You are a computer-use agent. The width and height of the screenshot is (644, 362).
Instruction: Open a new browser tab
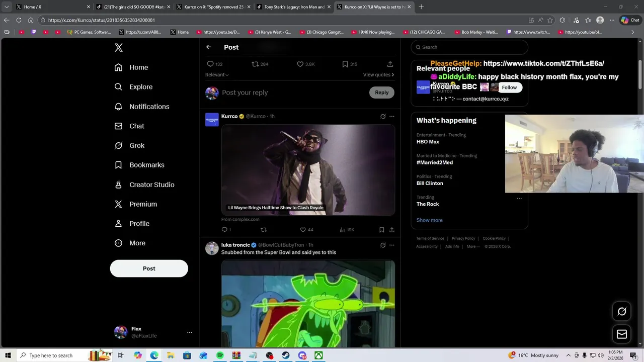pyautogui.click(x=421, y=7)
